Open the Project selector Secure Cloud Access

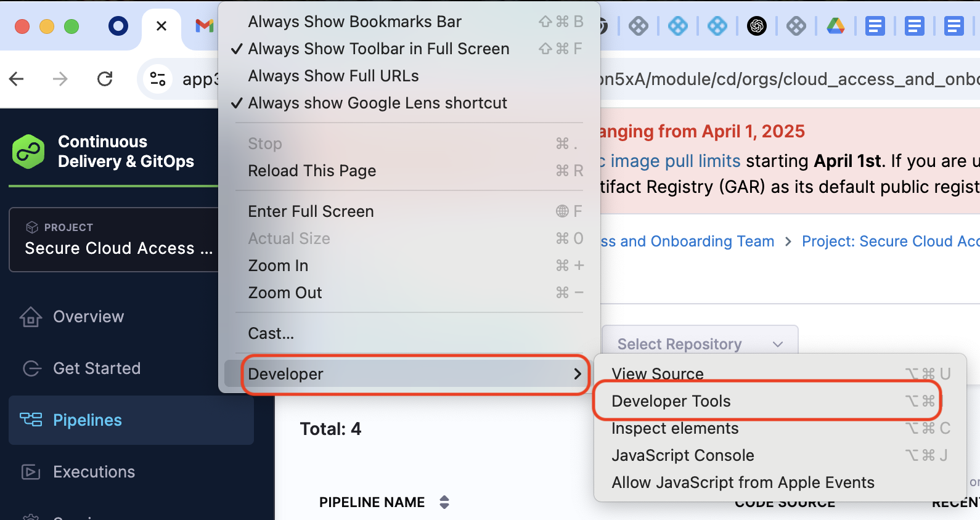point(118,240)
